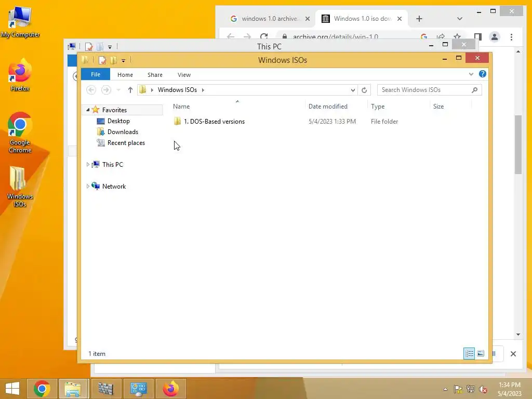Open Downloads from the navigation pane

tap(123, 131)
